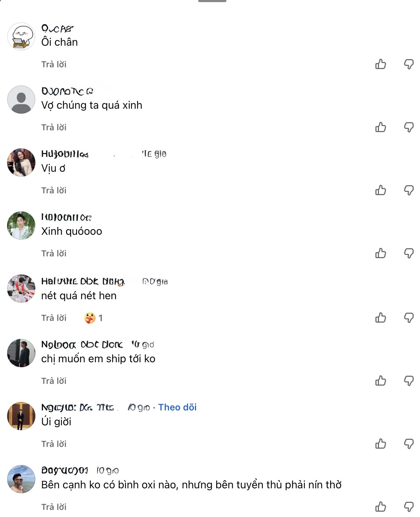
Task: Open the 'Xinh quóooo' commenter's avatar
Action: point(21,226)
